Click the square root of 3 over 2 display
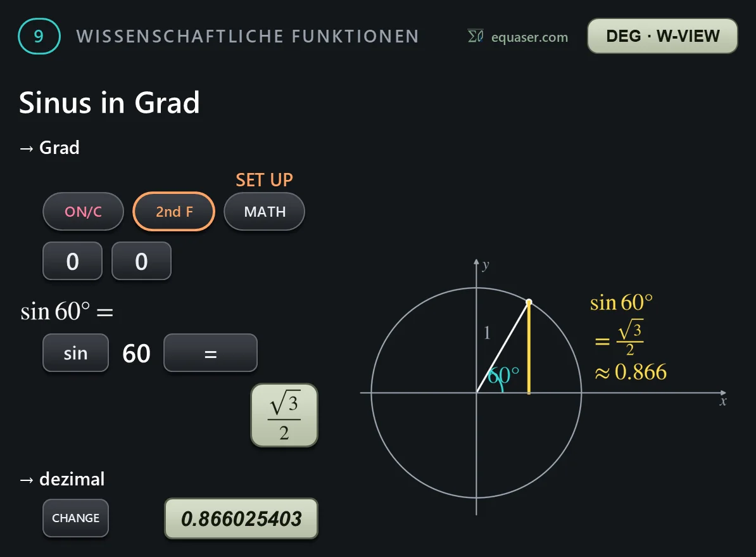756x557 pixels. (284, 415)
